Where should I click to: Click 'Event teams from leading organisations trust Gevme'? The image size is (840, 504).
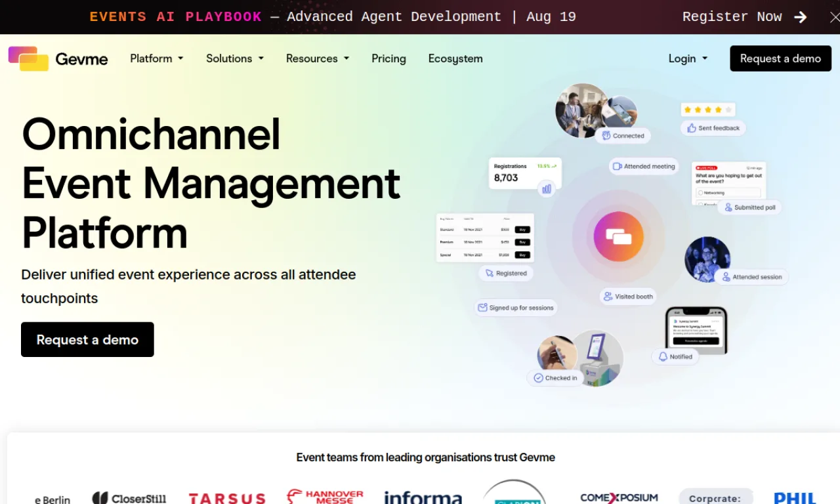click(425, 457)
